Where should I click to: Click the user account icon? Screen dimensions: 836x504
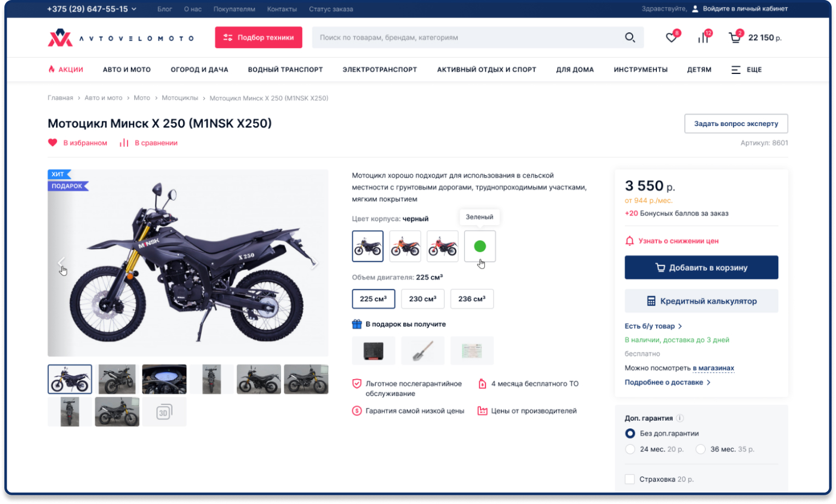[x=695, y=9]
